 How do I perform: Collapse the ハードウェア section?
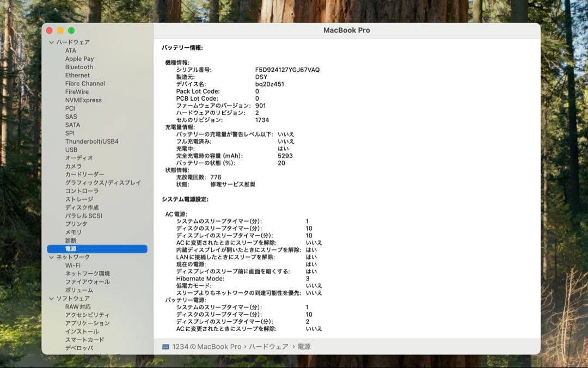coord(51,42)
